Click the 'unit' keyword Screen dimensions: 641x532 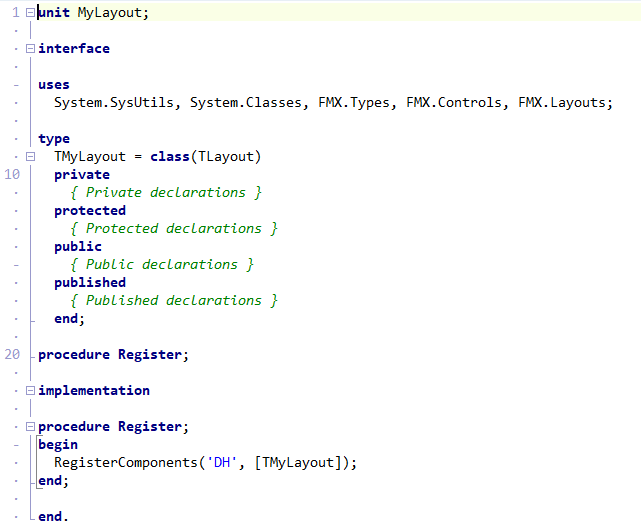54,13
